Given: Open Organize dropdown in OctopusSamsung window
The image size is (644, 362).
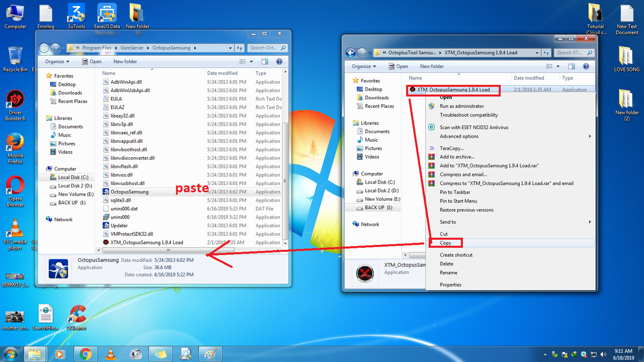Looking at the screenshot, I should coord(57,61).
